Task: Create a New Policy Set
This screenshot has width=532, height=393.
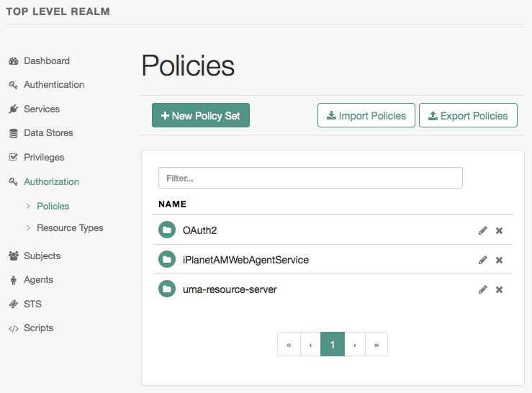Action: tap(201, 115)
